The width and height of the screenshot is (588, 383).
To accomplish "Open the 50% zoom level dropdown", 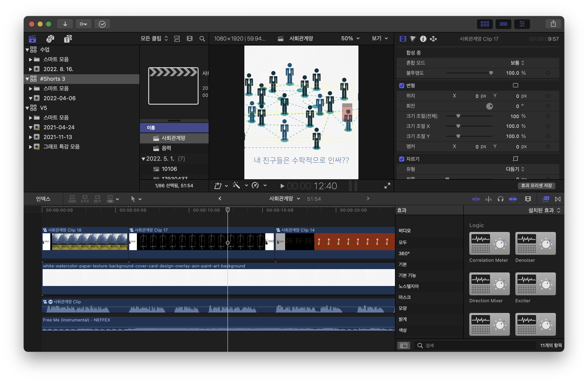I will [350, 39].
